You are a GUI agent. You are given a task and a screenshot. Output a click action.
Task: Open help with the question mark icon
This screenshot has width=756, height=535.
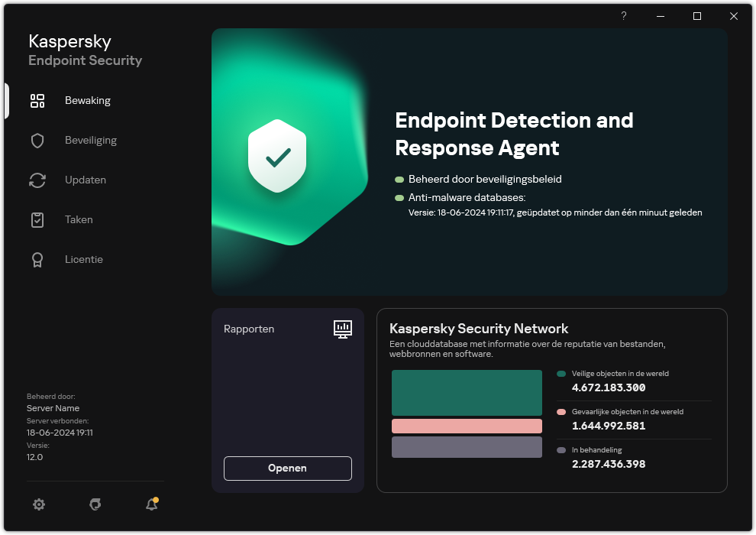(x=624, y=16)
